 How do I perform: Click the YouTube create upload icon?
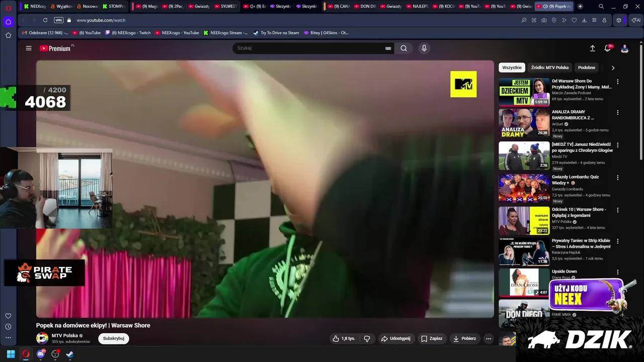pos(592,48)
